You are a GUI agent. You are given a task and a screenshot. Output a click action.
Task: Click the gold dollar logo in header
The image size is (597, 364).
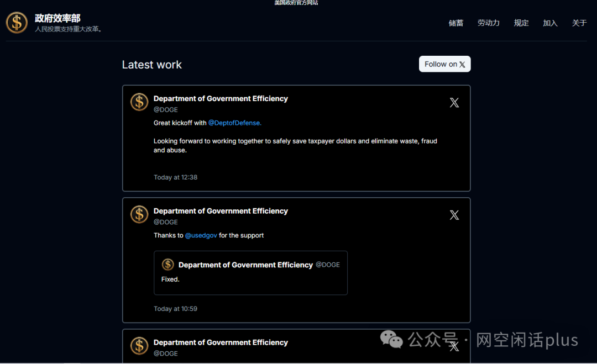coord(17,23)
